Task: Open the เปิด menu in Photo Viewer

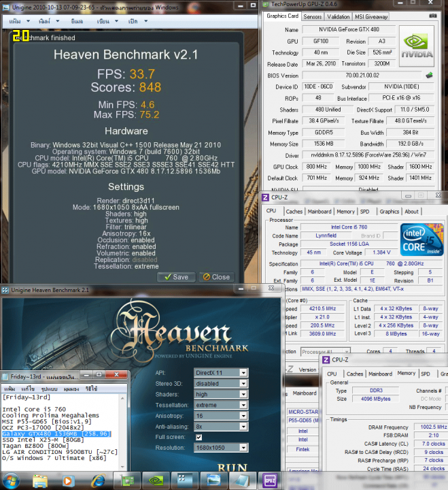Action: [x=137, y=21]
